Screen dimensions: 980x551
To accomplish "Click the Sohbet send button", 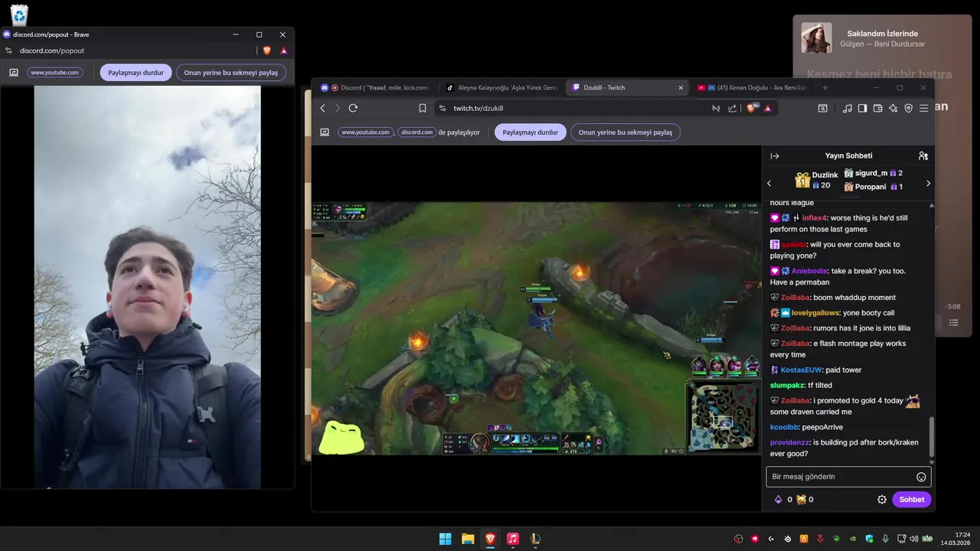I will pos(911,500).
